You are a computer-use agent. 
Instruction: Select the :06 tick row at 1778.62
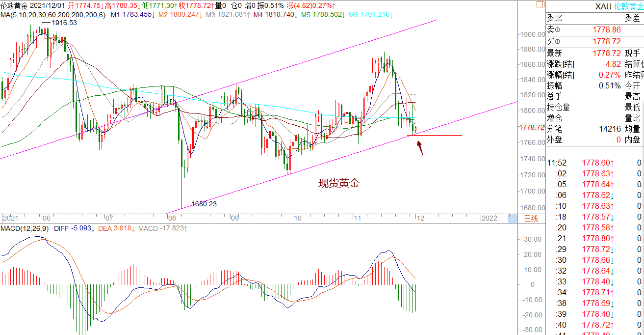[x=595, y=195]
